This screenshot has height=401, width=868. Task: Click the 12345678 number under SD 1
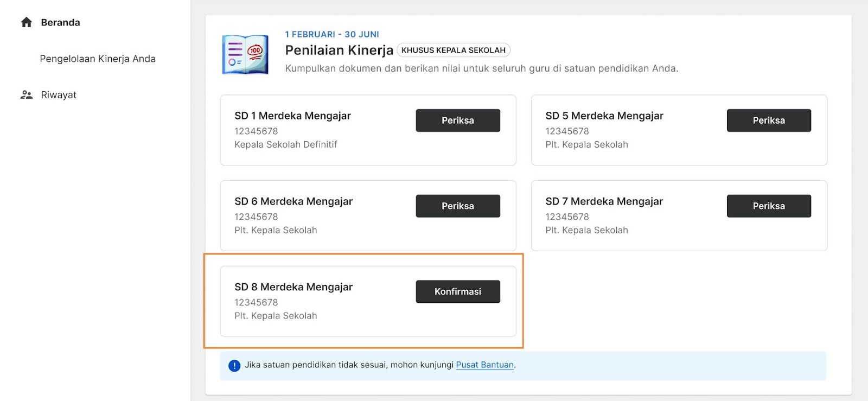click(x=256, y=131)
